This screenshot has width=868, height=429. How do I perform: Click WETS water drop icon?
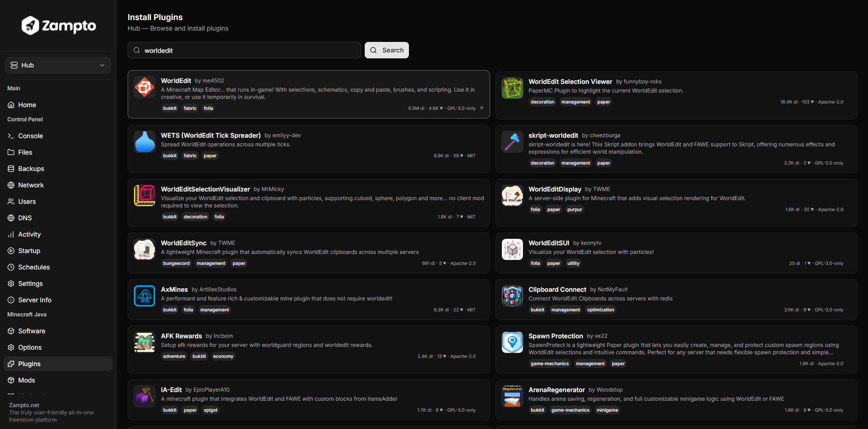pyautogui.click(x=145, y=142)
